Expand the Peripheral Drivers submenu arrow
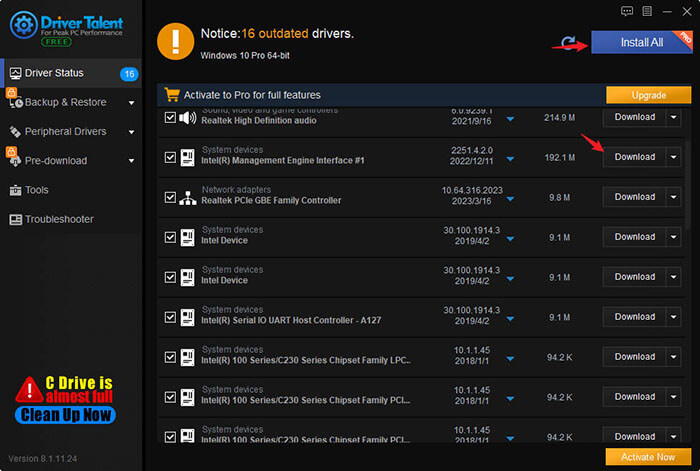 pos(131,132)
